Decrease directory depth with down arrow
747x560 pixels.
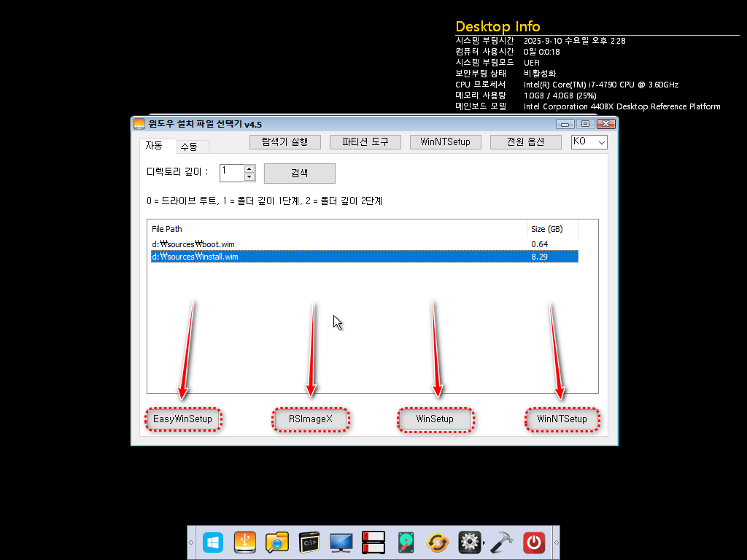point(249,177)
